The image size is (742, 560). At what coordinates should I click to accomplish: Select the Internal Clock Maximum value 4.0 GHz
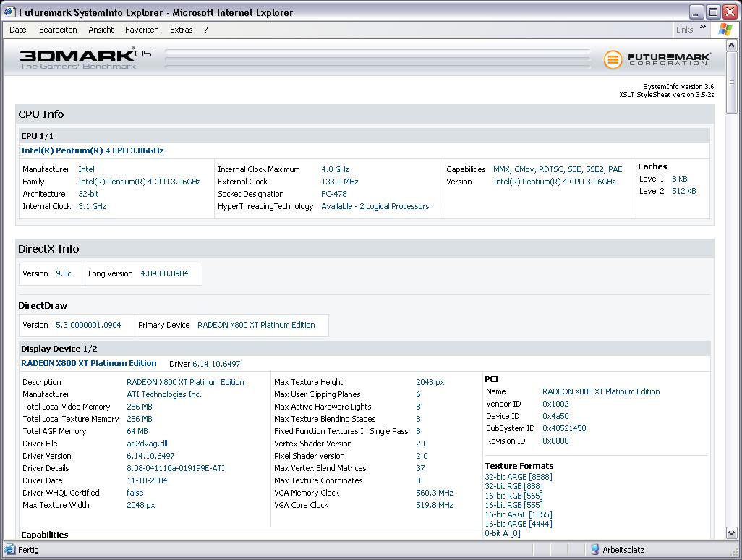[x=335, y=169]
